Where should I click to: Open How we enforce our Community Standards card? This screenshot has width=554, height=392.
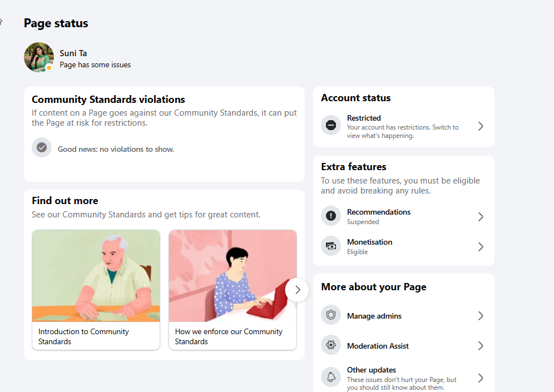[233, 290]
